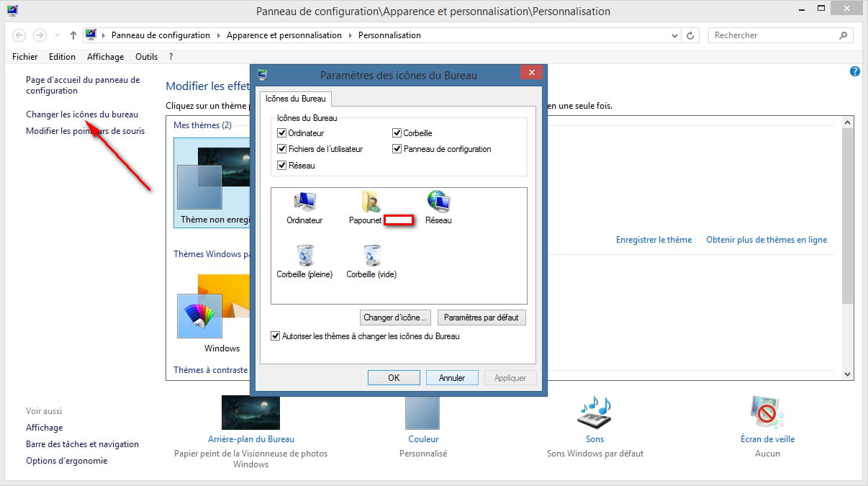Toggle the Panneau de configuration checkbox
868x486 pixels.
point(397,149)
